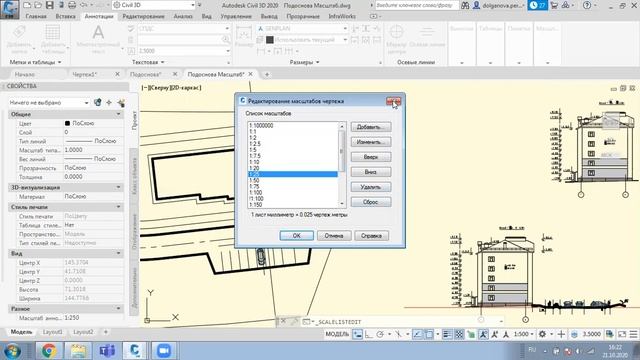640x360 pixels.
Task: Open the Zoom taskbar icon
Action: pyautogui.click(x=164, y=351)
